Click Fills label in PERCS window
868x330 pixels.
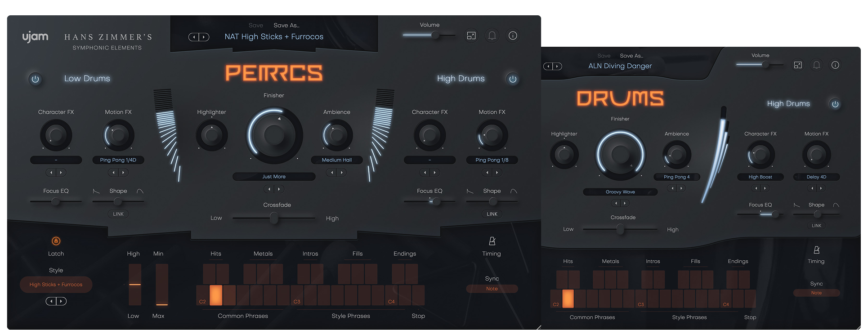tap(358, 254)
